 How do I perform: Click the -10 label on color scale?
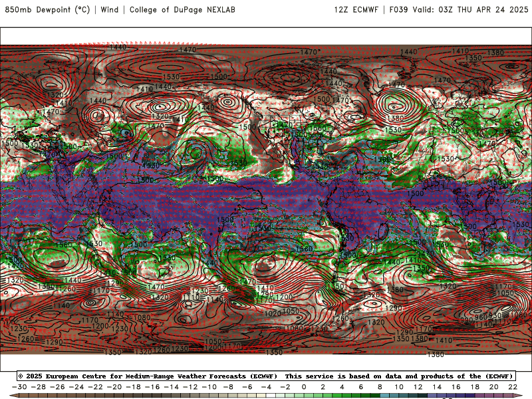[x=209, y=387]
